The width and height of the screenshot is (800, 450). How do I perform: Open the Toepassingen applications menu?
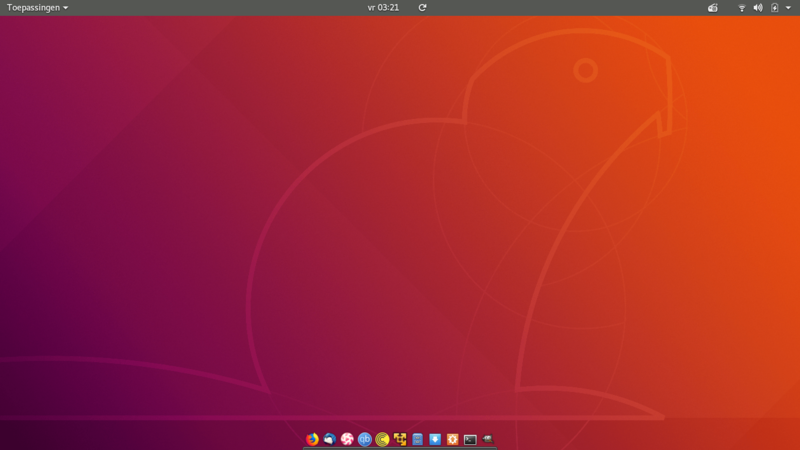click(x=37, y=8)
